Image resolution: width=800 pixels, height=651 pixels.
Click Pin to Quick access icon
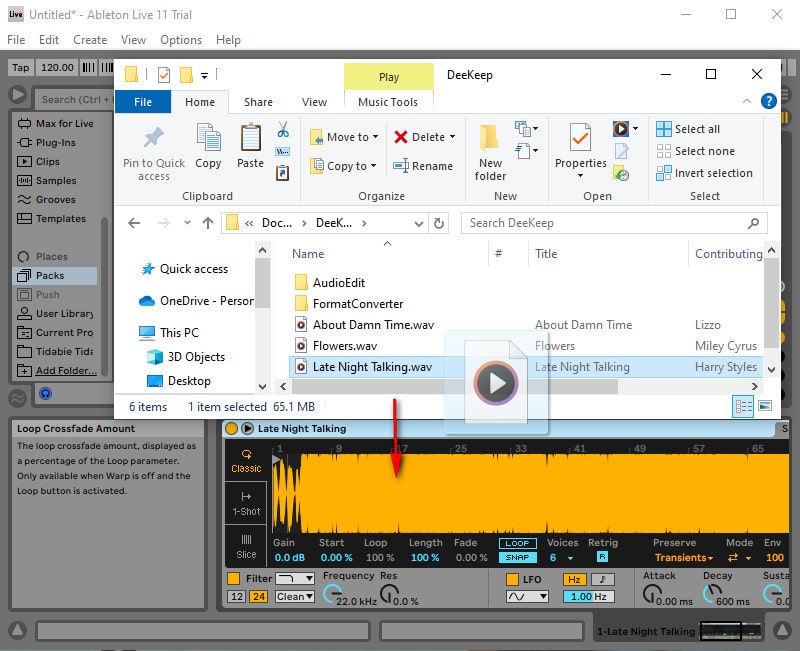[154, 137]
